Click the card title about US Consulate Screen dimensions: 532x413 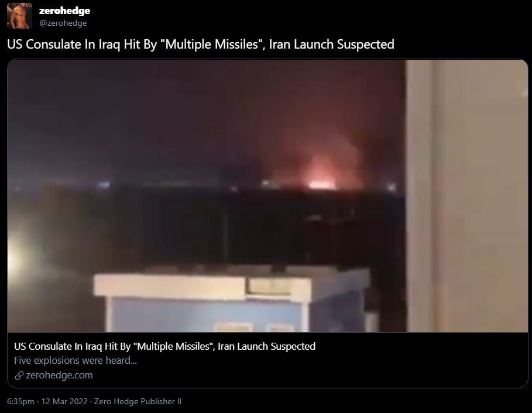(165, 346)
